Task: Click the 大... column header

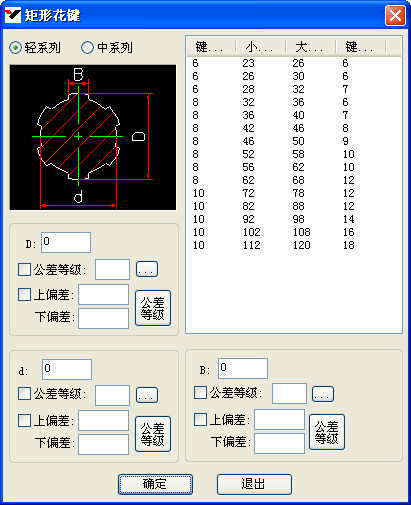Action: pos(310,47)
